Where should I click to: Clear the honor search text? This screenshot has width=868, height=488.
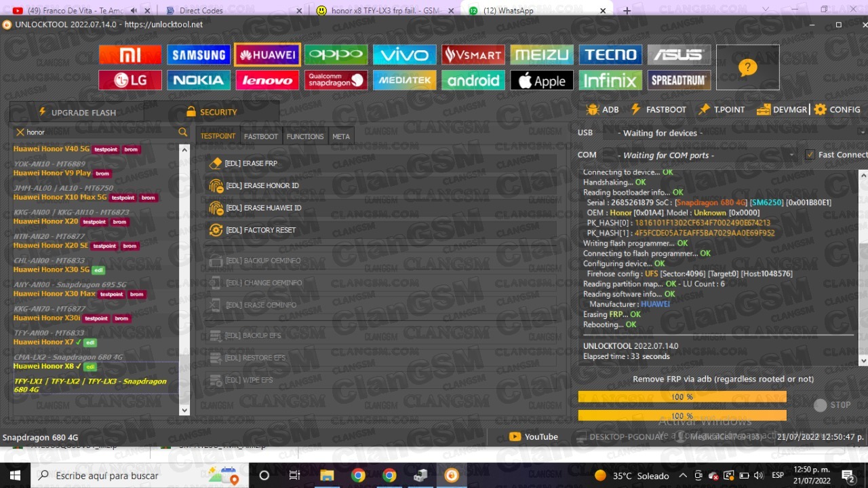coord(20,132)
